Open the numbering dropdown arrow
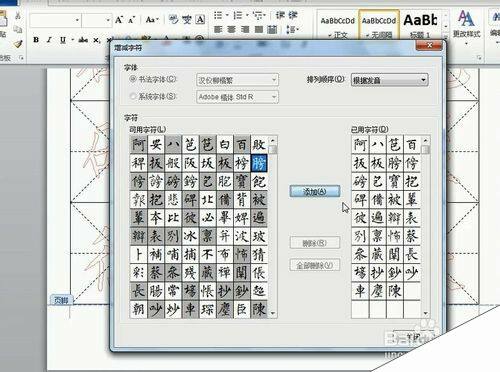 pyautogui.click(x=247, y=15)
